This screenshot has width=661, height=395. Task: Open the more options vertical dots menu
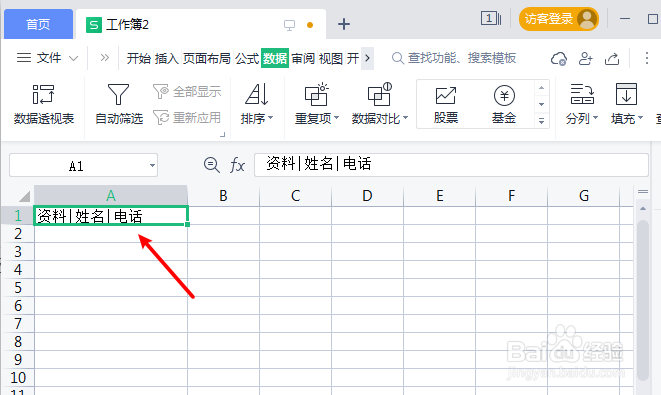coord(647,58)
